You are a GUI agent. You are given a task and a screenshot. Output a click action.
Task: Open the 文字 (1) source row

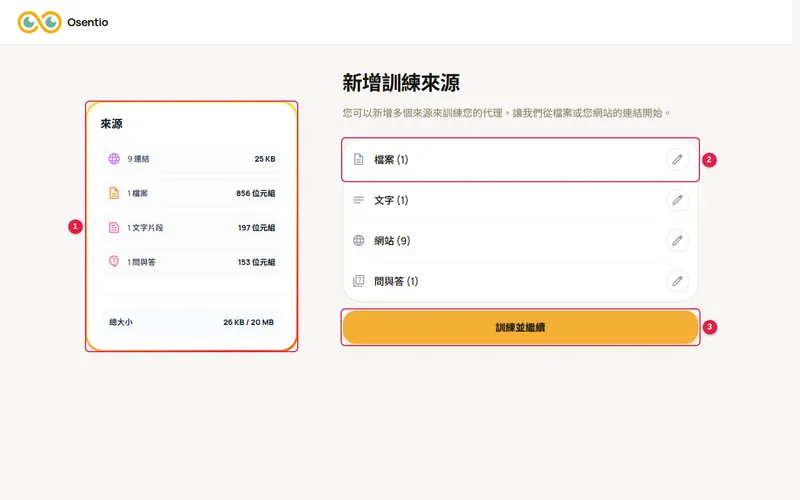click(x=520, y=200)
